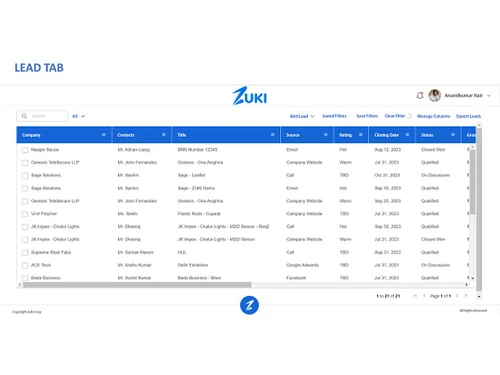Screen dimensions: 500x375
Task: Click the source cell 'Google Adwords'
Action: pyautogui.click(x=302, y=265)
